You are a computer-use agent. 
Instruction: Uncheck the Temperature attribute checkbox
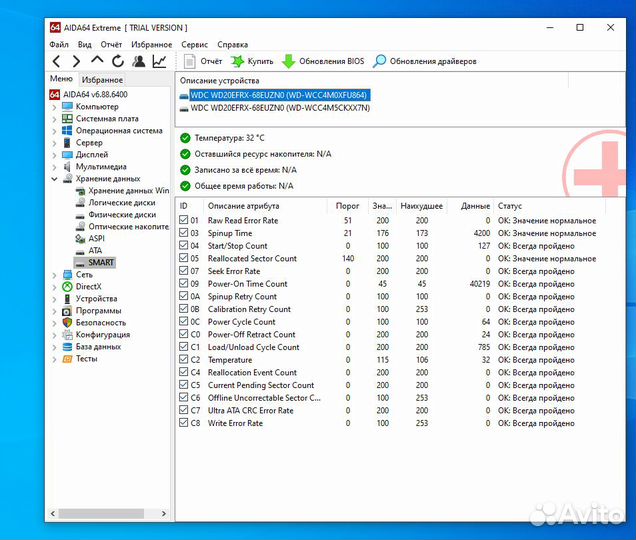(x=183, y=359)
